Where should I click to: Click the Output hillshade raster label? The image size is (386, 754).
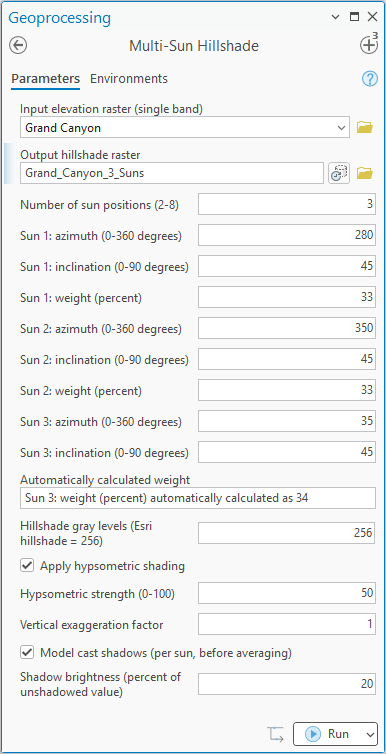pyautogui.click(x=80, y=155)
